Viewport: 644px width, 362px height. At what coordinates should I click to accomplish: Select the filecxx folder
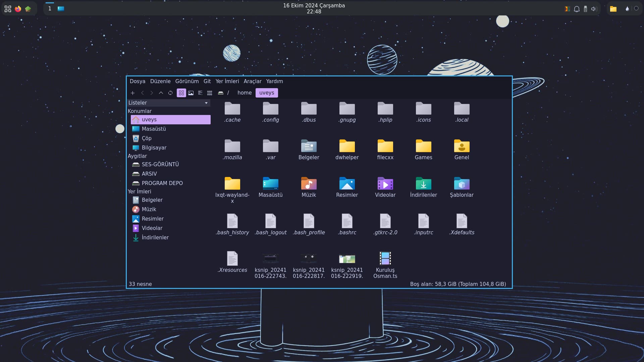(385, 150)
